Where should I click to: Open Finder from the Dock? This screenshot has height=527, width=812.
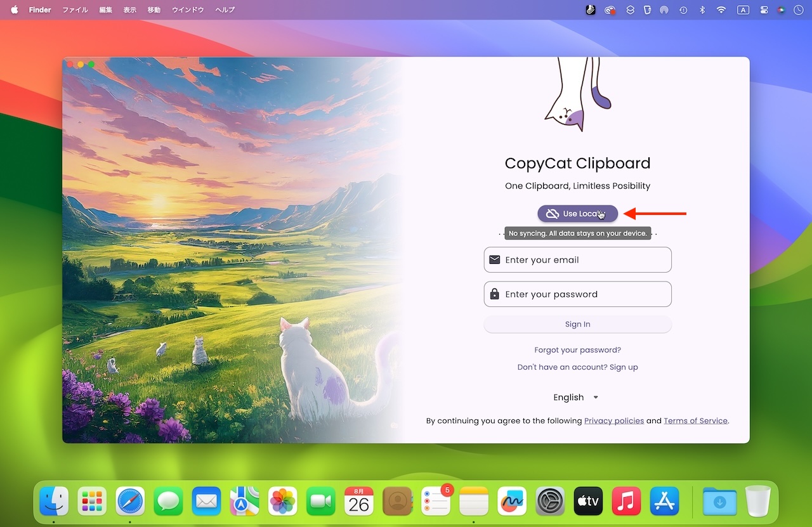(54, 502)
